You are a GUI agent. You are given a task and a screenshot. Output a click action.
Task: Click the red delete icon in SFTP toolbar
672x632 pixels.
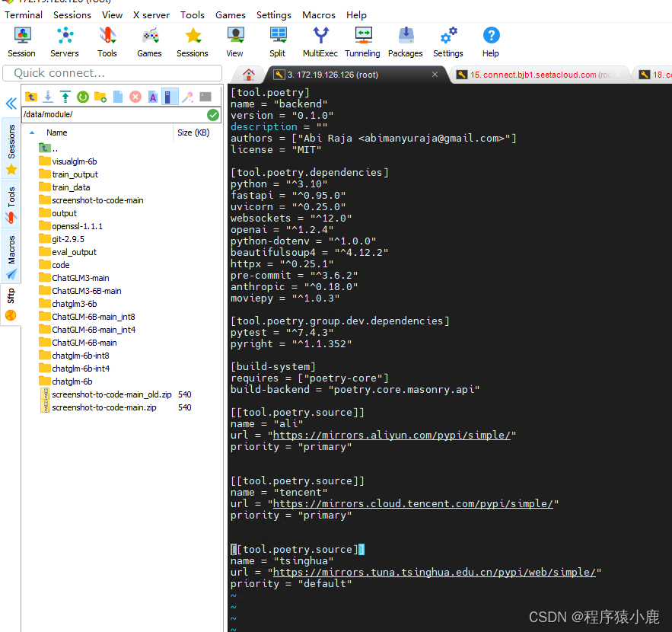pyautogui.click(x=135, y=97)
